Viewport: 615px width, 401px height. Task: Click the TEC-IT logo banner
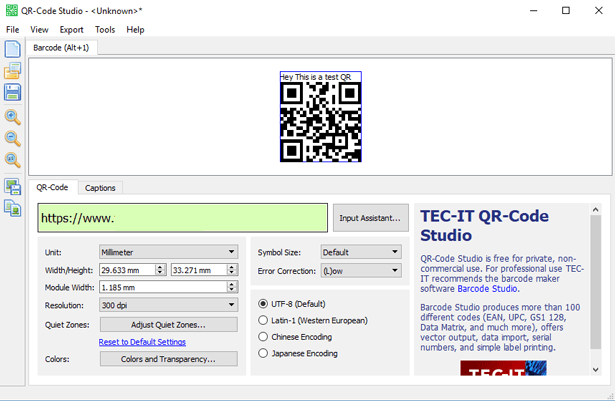(503, 368)
